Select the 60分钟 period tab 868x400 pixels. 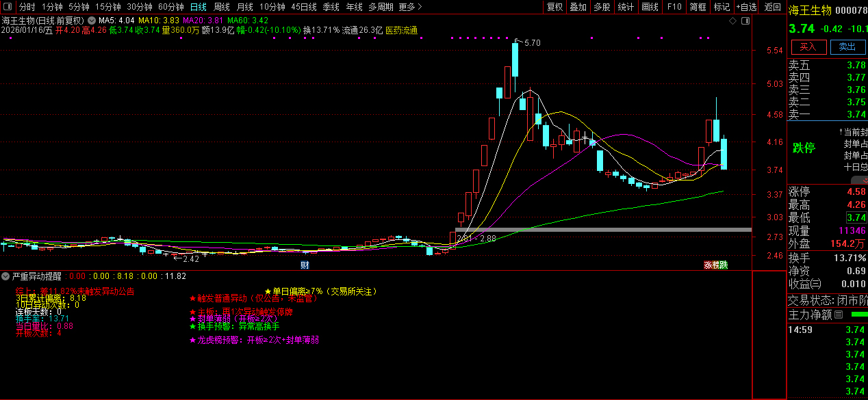[171, 7]
